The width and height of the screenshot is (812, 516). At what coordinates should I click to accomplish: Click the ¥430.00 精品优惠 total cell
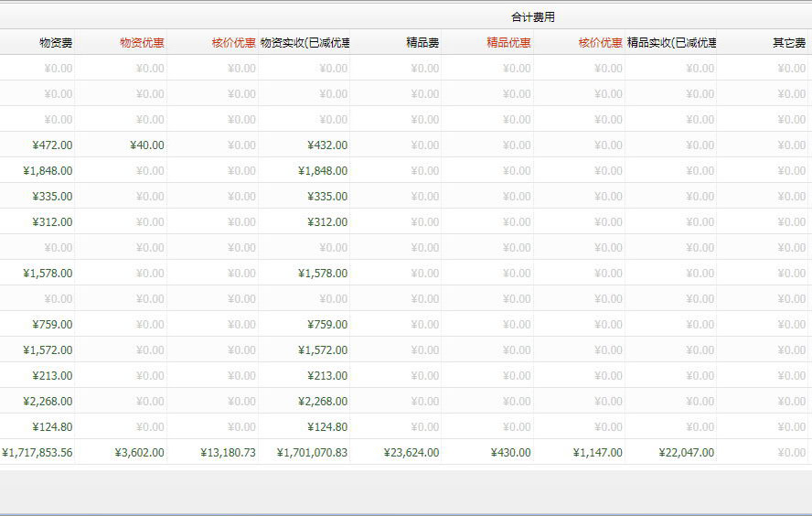tap(510, 453)
